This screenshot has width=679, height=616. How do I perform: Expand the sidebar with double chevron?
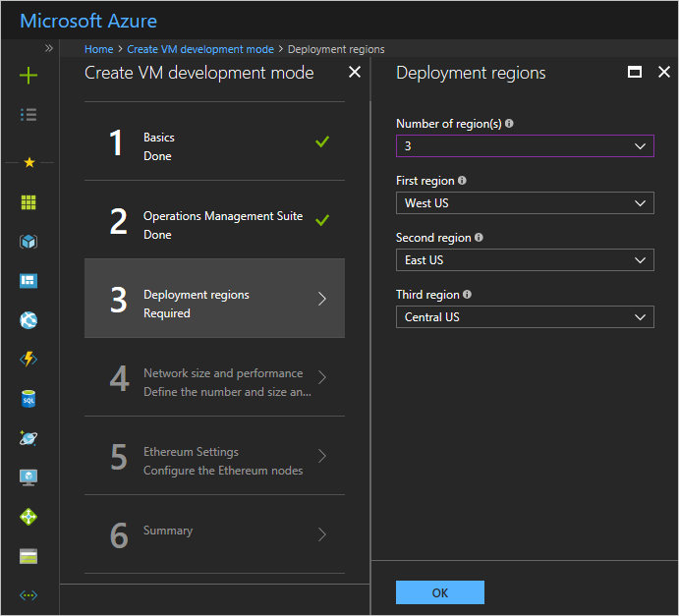point(48,47)
